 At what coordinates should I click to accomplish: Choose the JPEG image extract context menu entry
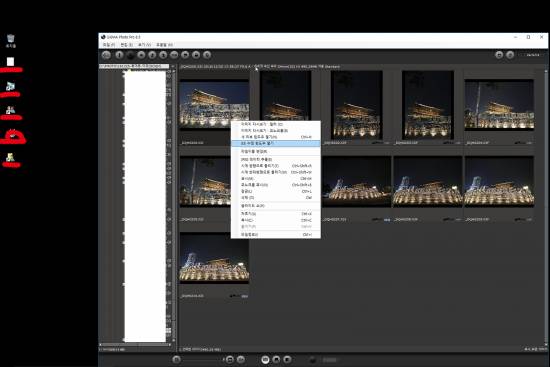(276, 159)
